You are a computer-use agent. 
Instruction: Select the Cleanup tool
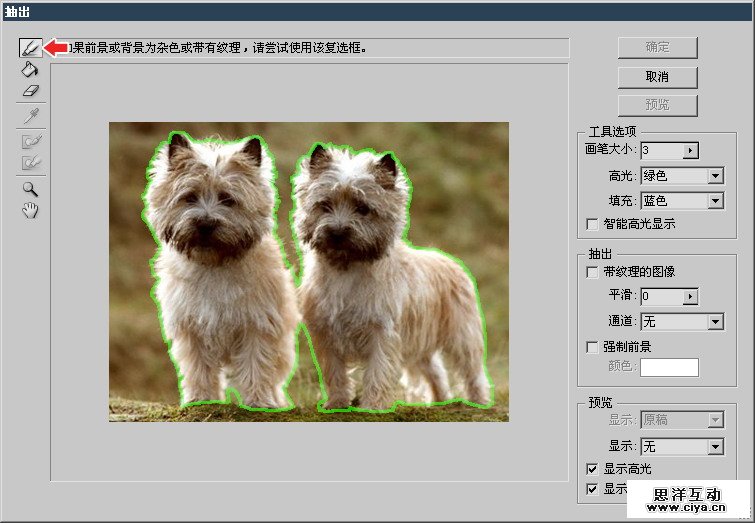pos(30,141)
